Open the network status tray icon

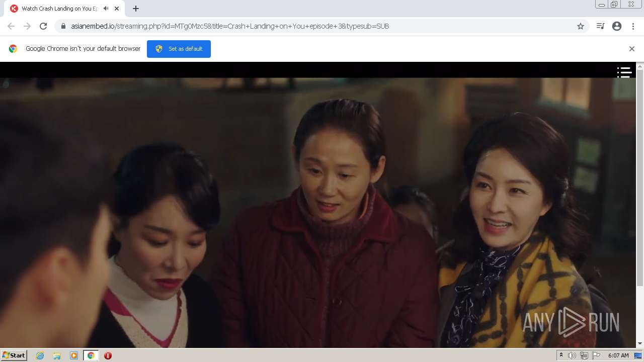tap(584, 355)
